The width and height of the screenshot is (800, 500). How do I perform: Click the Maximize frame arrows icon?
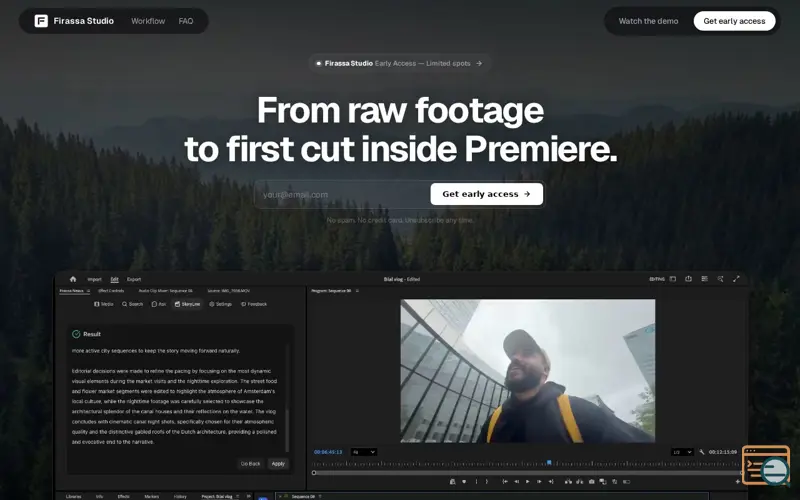click(736, 279)
